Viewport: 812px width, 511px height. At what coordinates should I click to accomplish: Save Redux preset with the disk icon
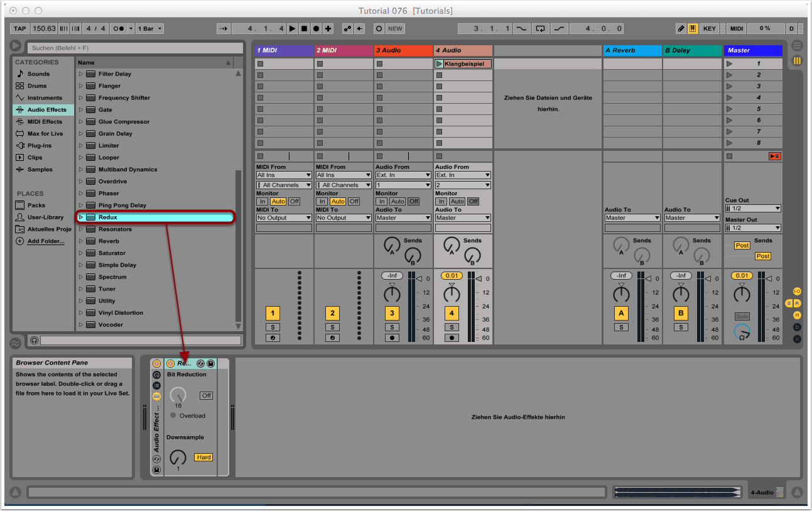click(x=210, y=363)
